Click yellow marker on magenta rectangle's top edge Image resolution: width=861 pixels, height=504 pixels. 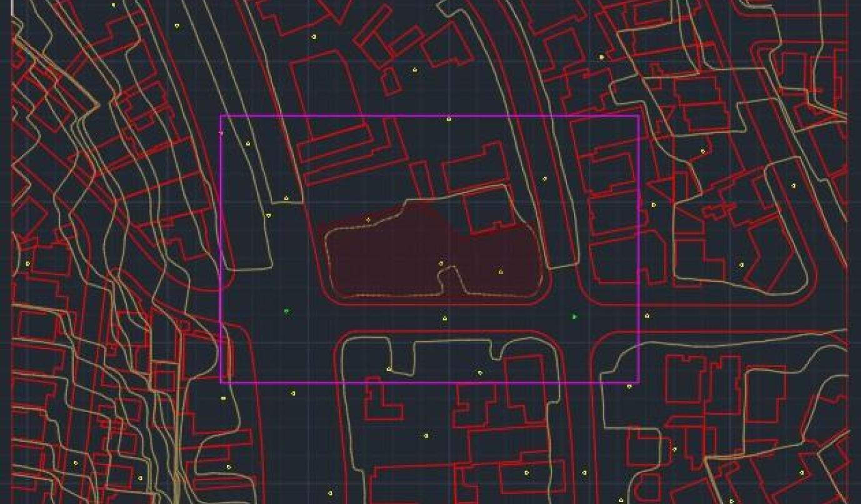coord(448,118)
